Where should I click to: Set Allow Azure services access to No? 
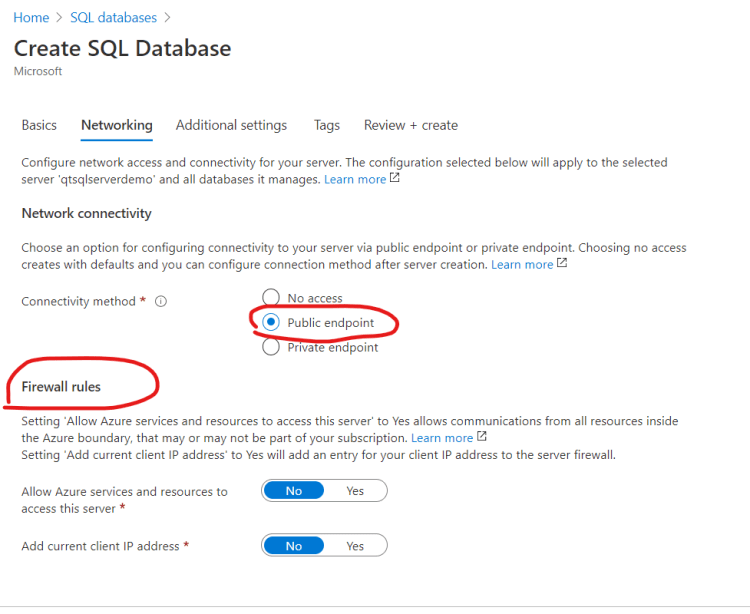(x=294, y=491)
